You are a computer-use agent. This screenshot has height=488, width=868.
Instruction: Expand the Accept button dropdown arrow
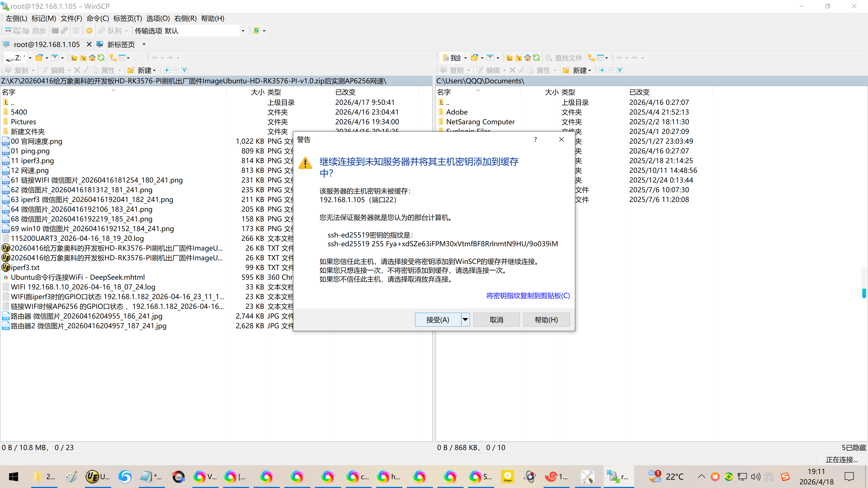point(465,320)
